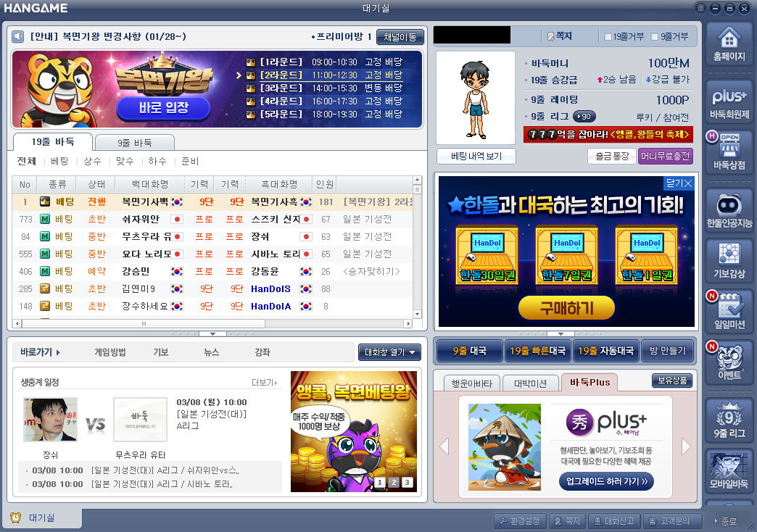757x532 pixels.
Task: Click the 대기실 clock tab icon
Action: (x=16, y=518)
